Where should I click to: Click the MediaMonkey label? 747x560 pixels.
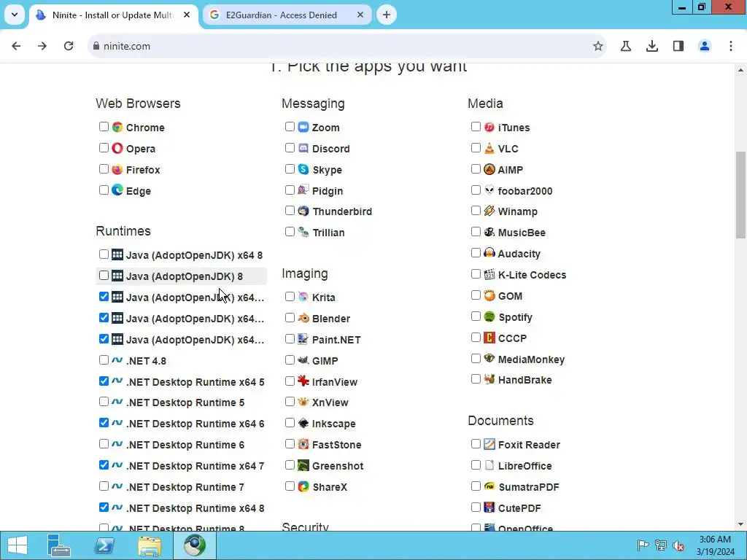tap(531, 359)
